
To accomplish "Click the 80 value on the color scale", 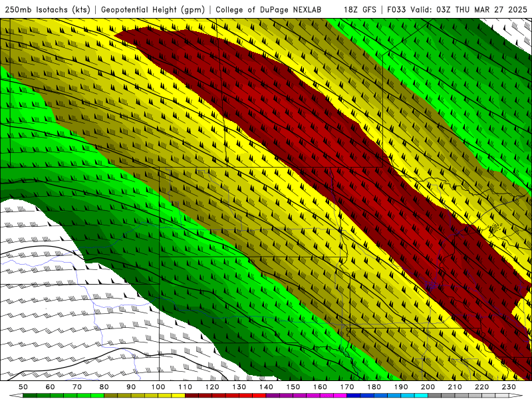I will 104,387.
